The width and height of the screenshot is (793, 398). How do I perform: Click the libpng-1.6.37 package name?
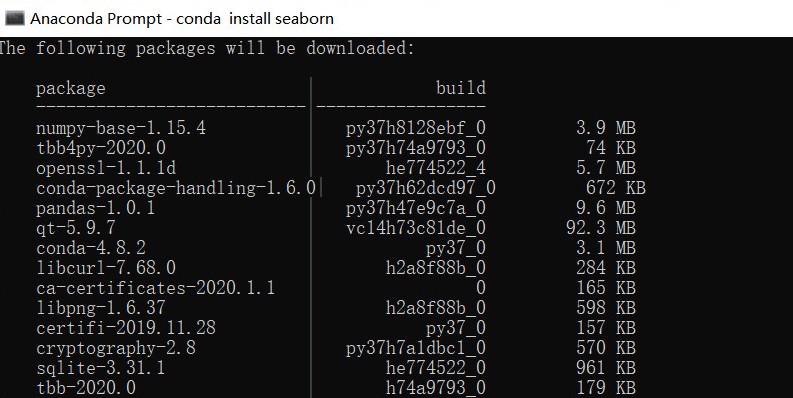pyautogui.click(x=101, y=308)
